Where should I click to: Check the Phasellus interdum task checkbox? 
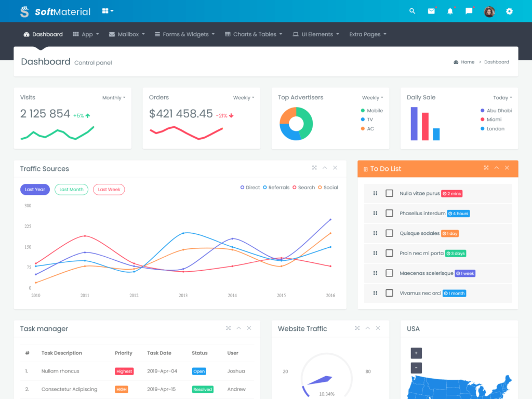pos(389,213)
